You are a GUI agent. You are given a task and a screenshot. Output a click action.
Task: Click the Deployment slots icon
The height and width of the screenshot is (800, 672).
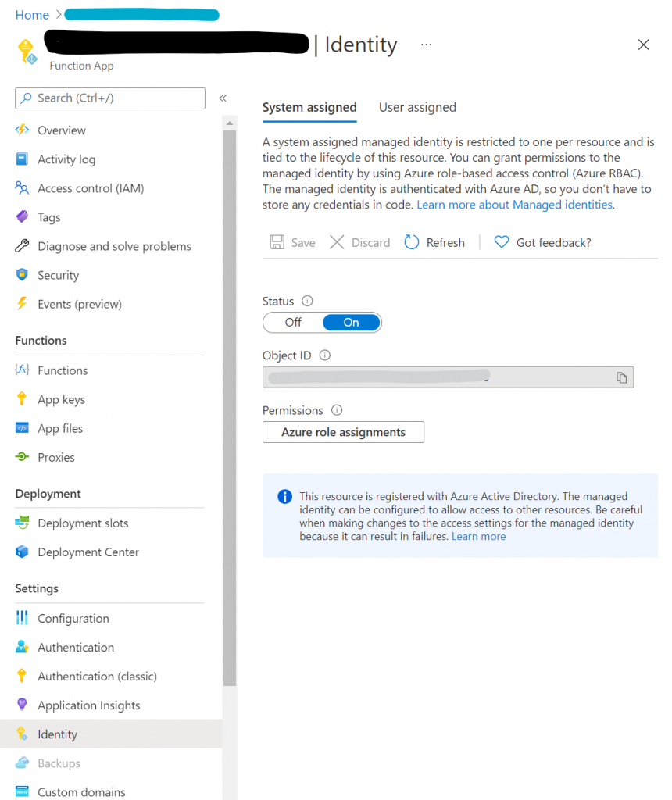(22, 523)
